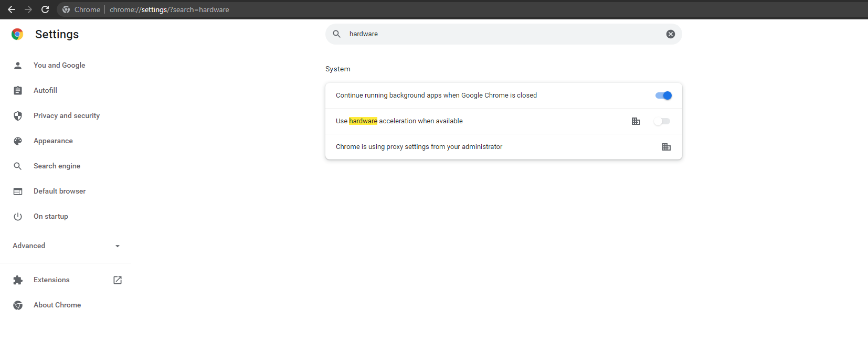Screen dimensions: 868x352
Task: Open About Chrome page
Action: [x=57, y=305]
